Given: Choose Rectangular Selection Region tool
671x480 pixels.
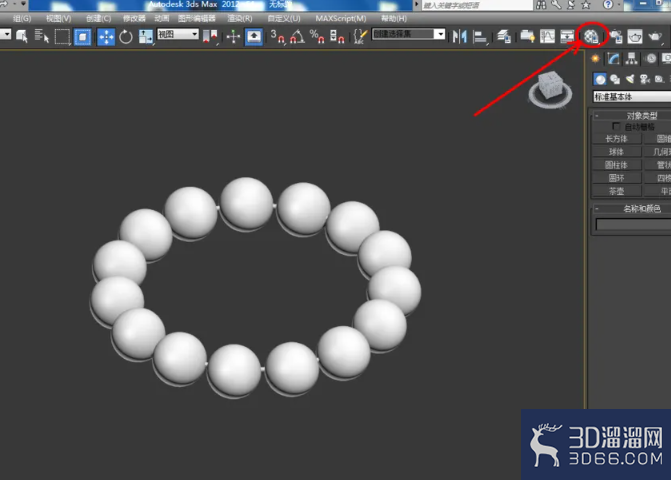Looking at the screenshot, I should click(x=62, y=36).
